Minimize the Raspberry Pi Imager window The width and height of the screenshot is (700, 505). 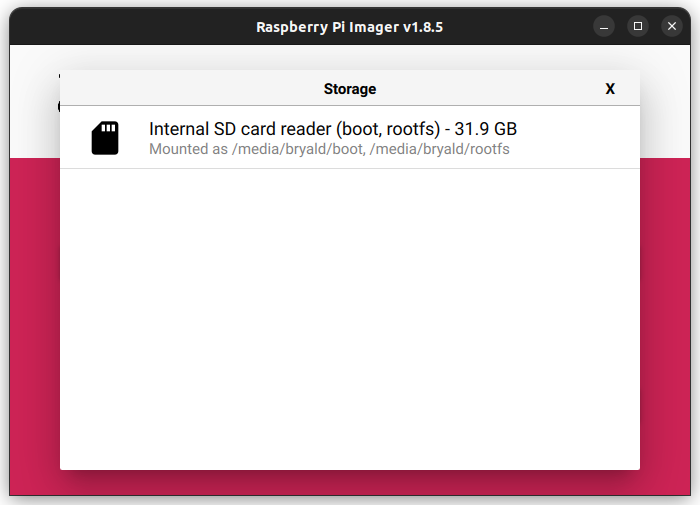pyautogui.click(x=604, y=26)
